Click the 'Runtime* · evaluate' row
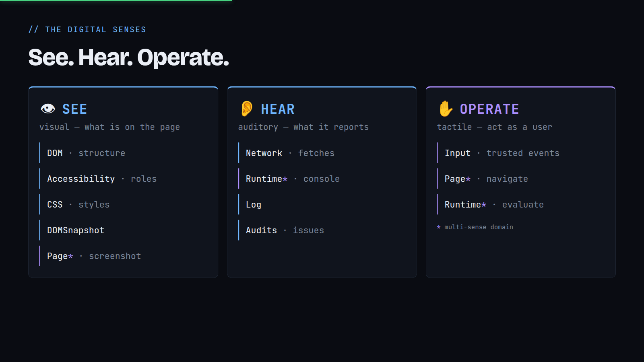The width and height of the screenshot is (644, 362). (521, 204)
